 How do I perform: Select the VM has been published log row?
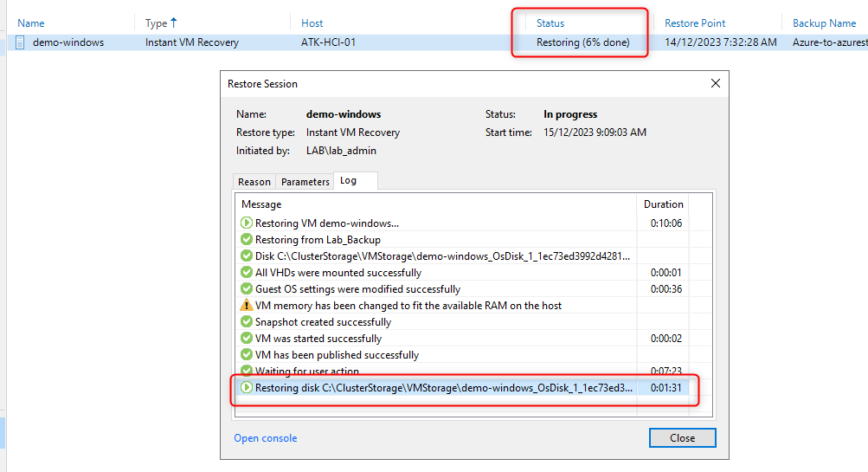pos(337,355)
